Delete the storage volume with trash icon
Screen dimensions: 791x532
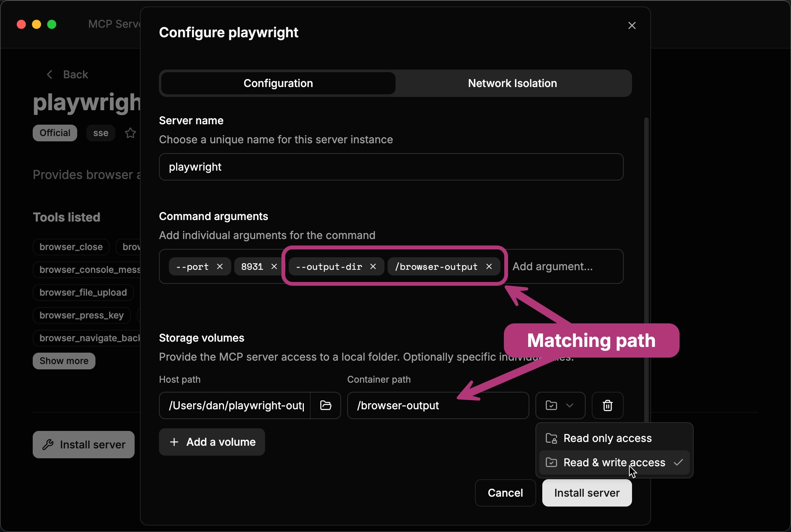point(607,405)
